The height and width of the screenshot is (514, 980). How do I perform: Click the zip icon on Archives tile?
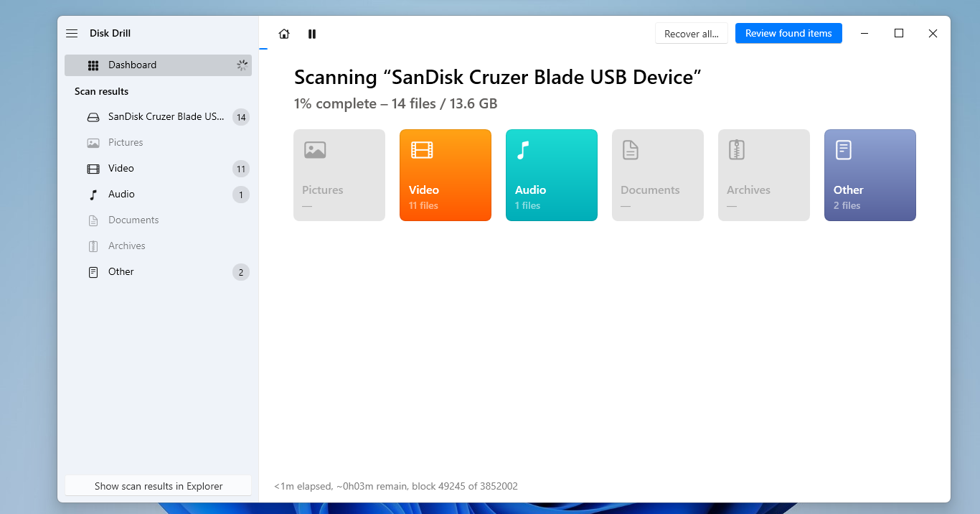pos(737,150)
